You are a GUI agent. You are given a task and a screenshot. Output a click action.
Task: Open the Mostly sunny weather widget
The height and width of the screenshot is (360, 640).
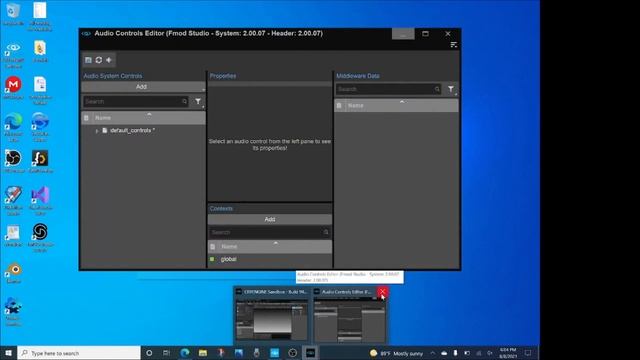pyautogui.click(x=396, y=353)
